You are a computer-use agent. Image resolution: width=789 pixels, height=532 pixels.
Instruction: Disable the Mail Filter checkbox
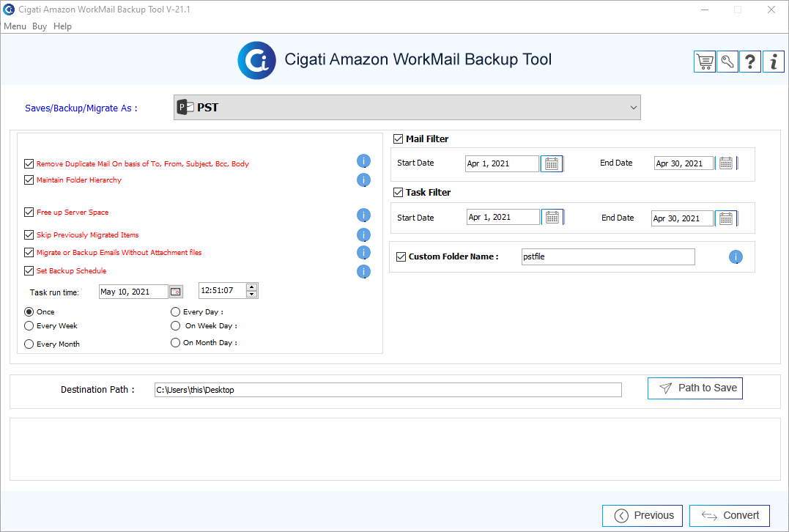pos(398,139)
